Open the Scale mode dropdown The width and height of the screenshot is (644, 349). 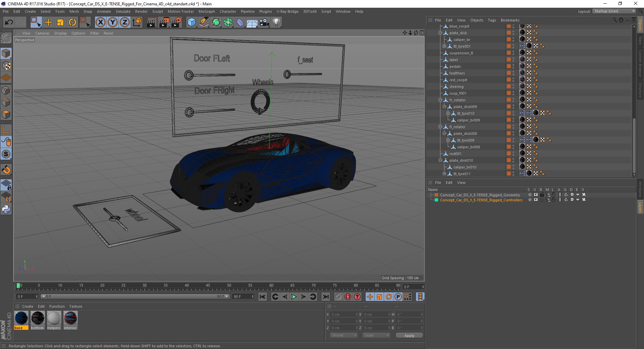(376, 335)
